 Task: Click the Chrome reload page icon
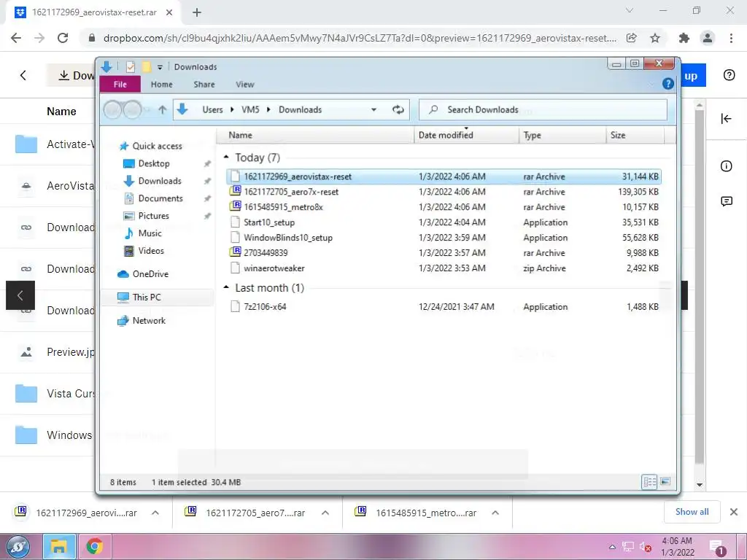coord(63,38)
